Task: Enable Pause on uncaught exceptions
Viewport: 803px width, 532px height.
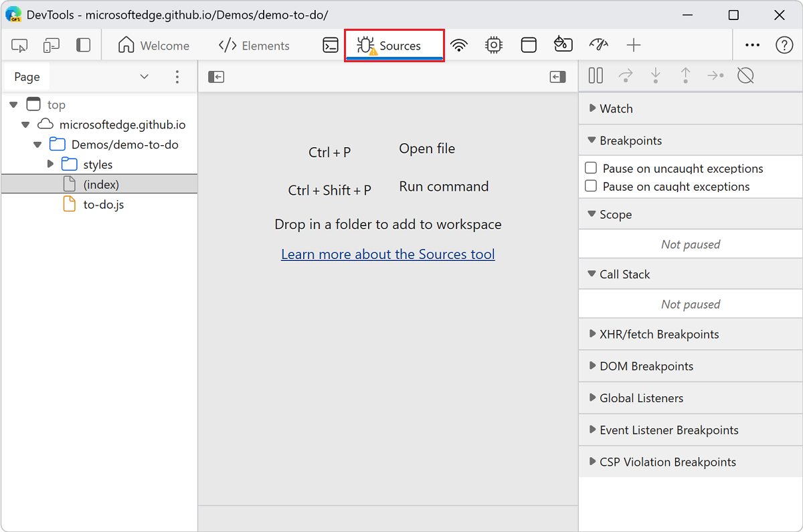Action: 591,169
